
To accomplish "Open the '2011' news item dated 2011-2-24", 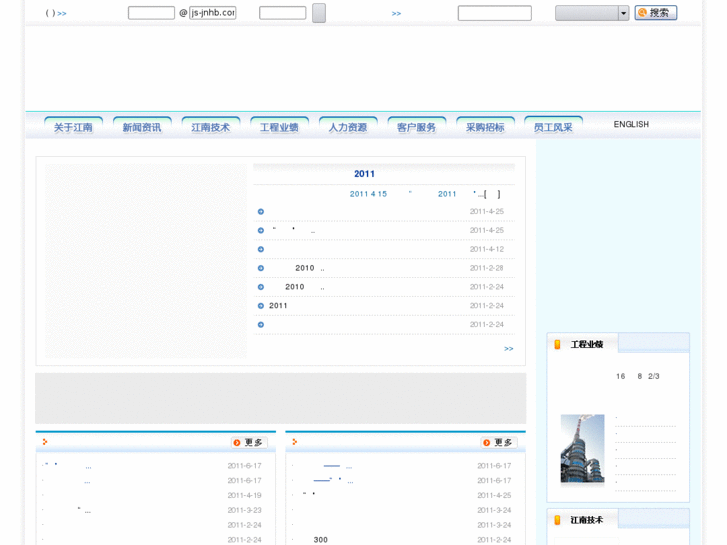I will pyautogui.click(x=278, y=306).
